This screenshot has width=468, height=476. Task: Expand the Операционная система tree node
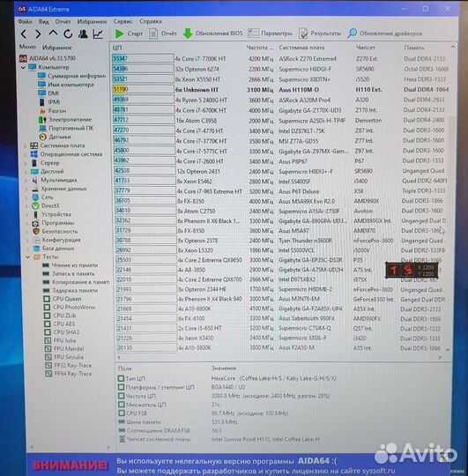pos(26,154)
